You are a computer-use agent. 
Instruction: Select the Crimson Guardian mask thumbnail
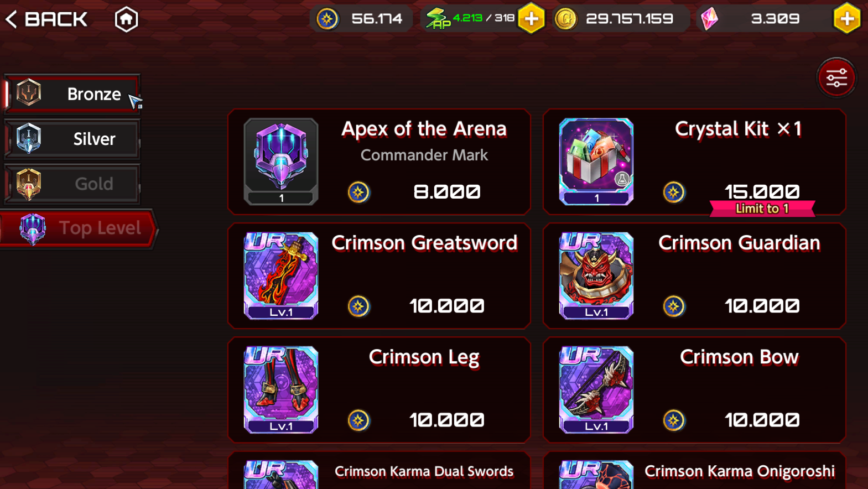click(x=596, y=275)
